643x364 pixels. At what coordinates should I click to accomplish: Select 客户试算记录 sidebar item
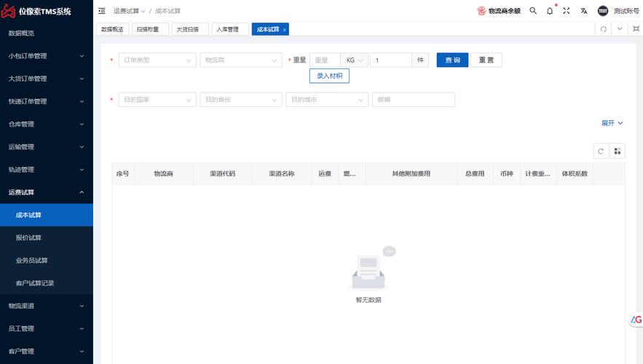click(47, 283)
